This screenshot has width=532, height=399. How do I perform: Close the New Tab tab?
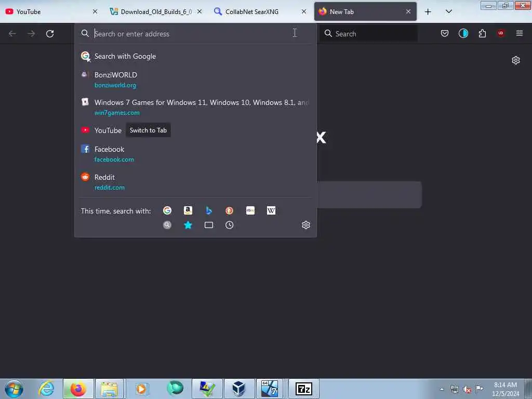[408, 11]
